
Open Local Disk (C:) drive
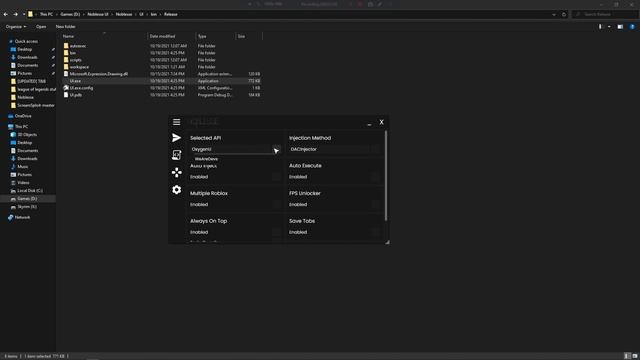pos(29,191)
